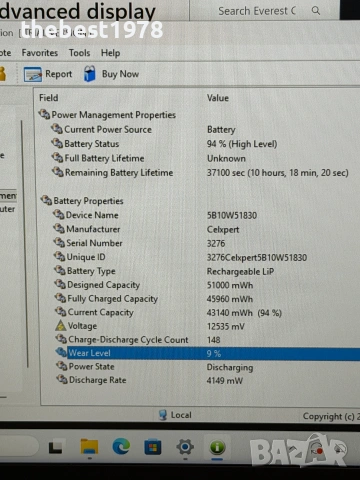This screenshot has height=480, width=360.
Task: Click the Search Everest input field
Action: [x=257, y=11]
